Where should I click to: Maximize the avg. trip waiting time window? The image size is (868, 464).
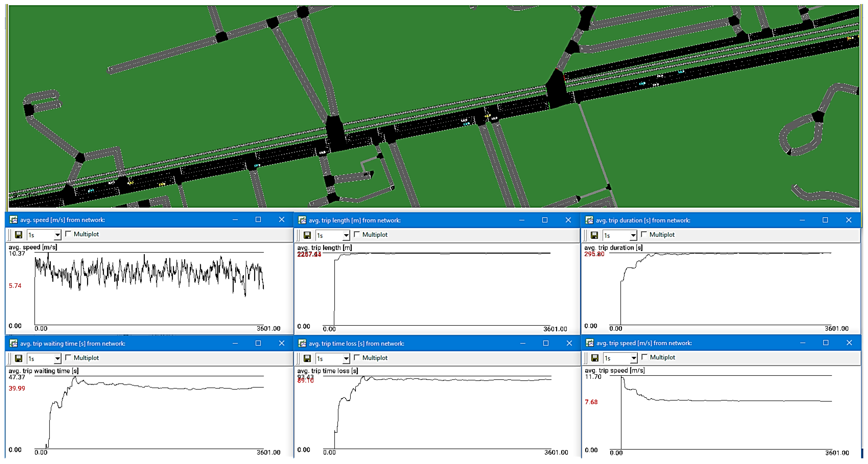(258, 343)
